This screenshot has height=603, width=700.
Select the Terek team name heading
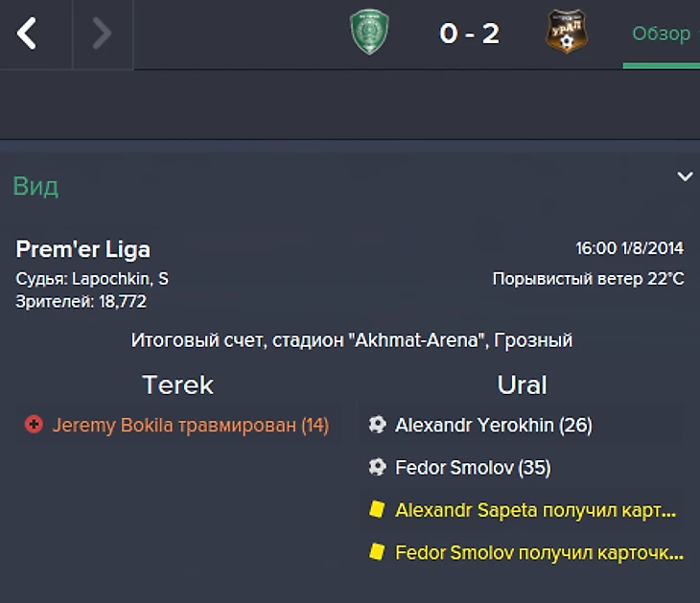(x=177, y=384)
